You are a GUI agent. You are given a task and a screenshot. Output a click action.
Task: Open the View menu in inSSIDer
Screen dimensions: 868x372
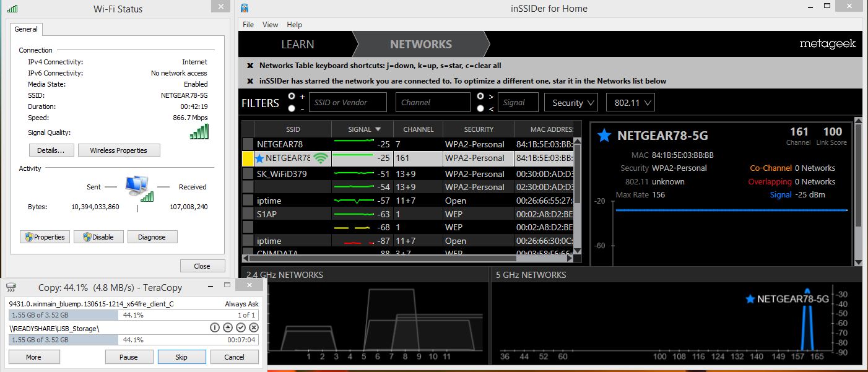click(x=270, y=25)
